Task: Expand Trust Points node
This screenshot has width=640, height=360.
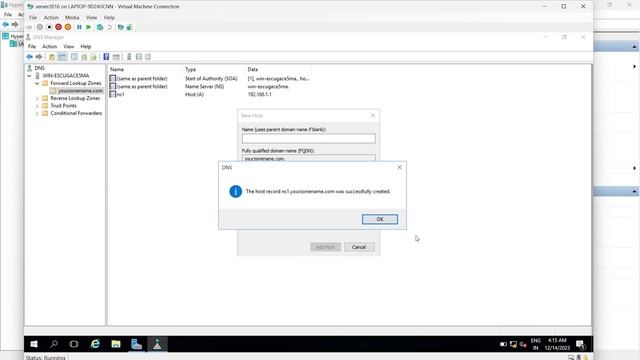Action: pyautogui.click(x=37, y=106)
